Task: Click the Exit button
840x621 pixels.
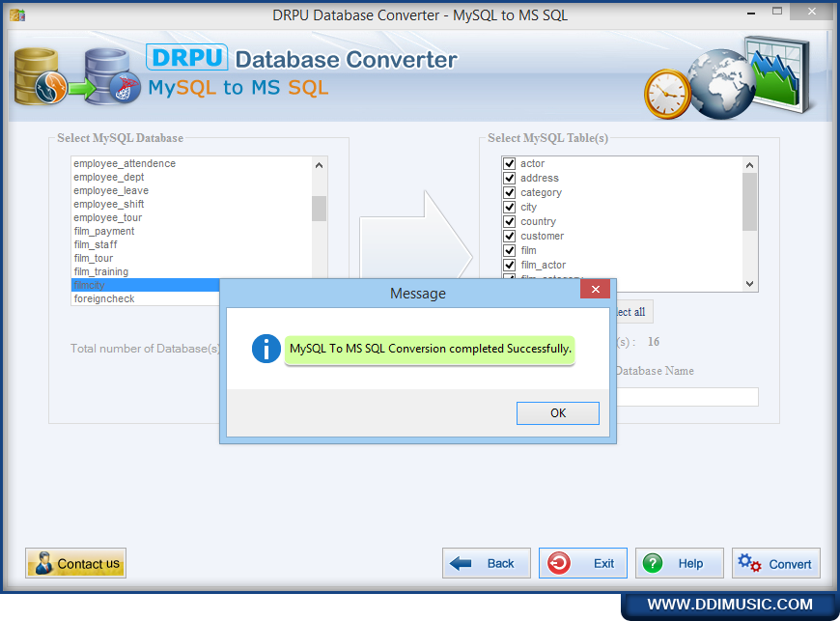Action: (583, 563)
